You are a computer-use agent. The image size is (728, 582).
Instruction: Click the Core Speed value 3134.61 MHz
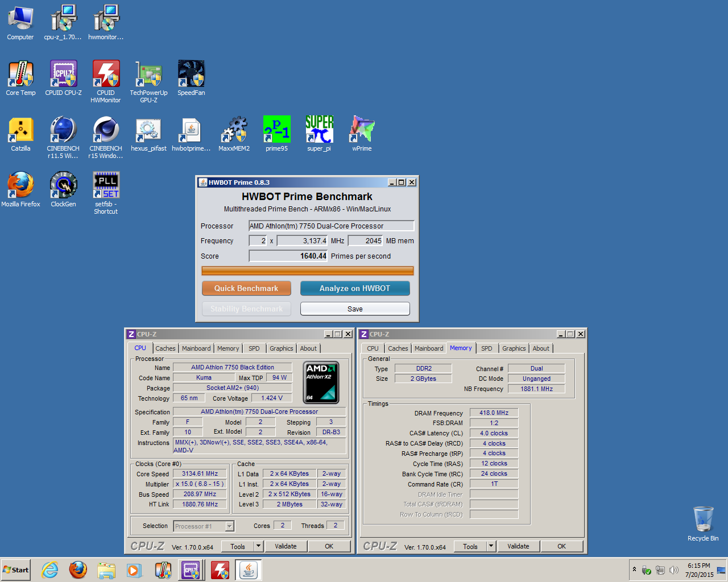click(200, 473)
